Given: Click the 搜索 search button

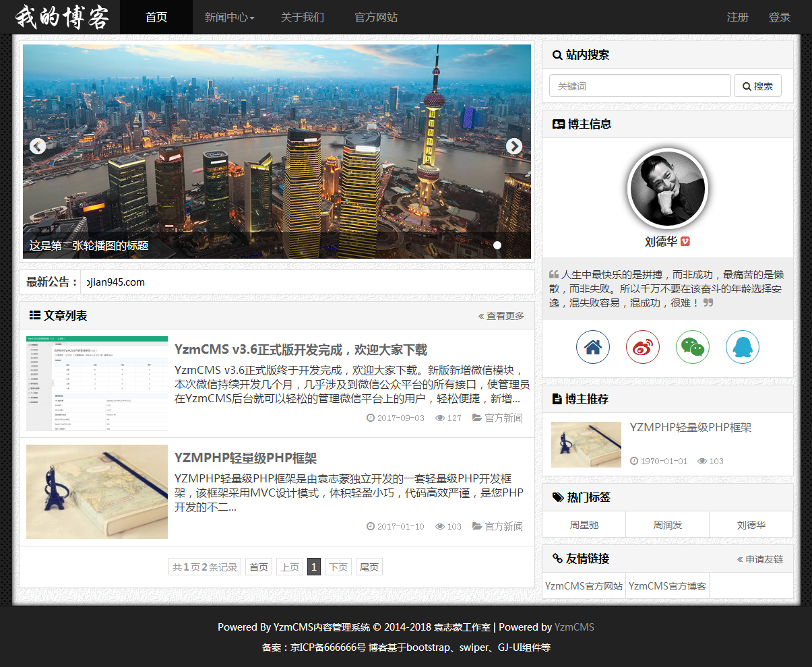Looking at the screenshot, I should 757,86.
